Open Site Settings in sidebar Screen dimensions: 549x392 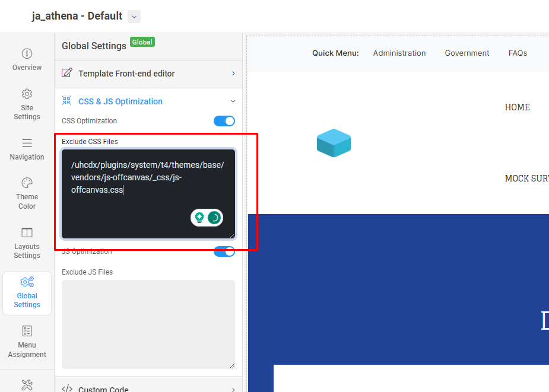[27, 104]
